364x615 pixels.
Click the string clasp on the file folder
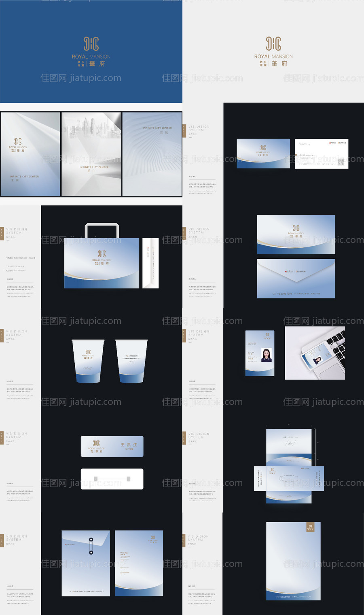[91, 546]
